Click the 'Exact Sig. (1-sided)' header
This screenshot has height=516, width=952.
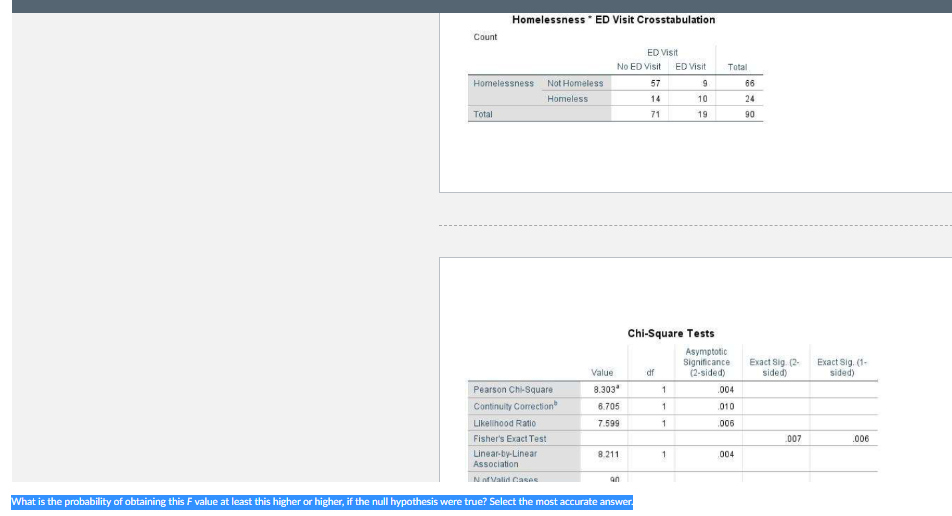coord(842,367)
